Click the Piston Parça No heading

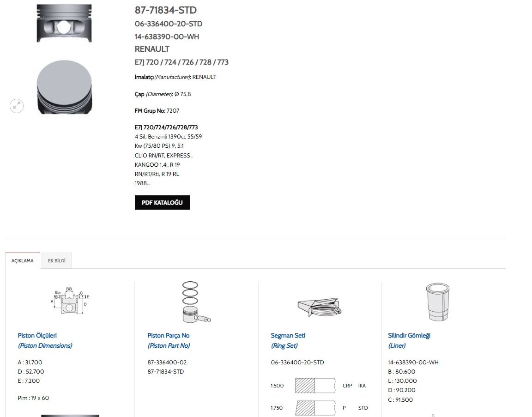[x=169, y=336]
